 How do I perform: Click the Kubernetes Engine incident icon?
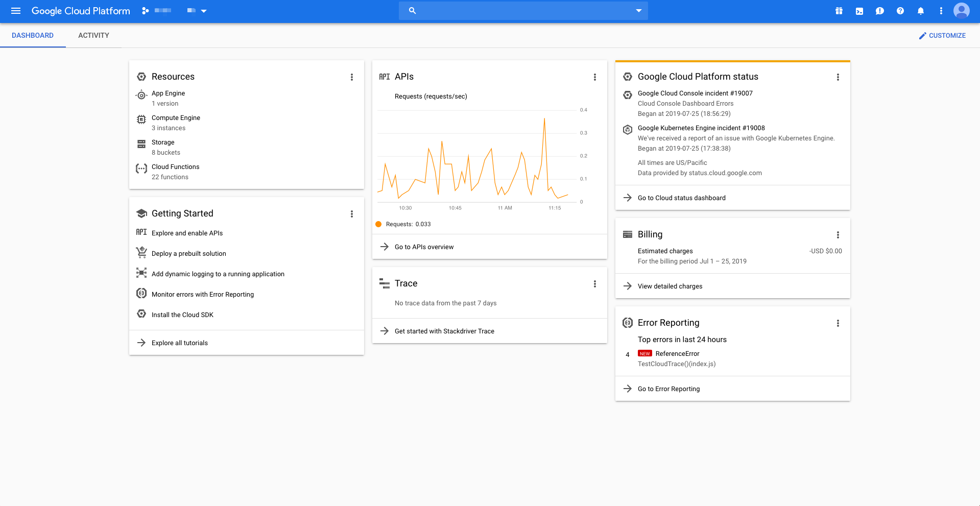[x=628, y=130]
